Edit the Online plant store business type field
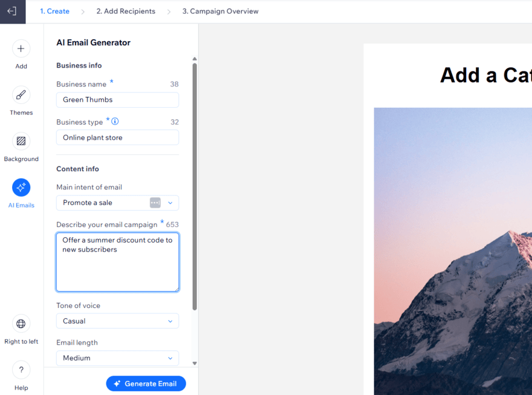 pos(117,137)
